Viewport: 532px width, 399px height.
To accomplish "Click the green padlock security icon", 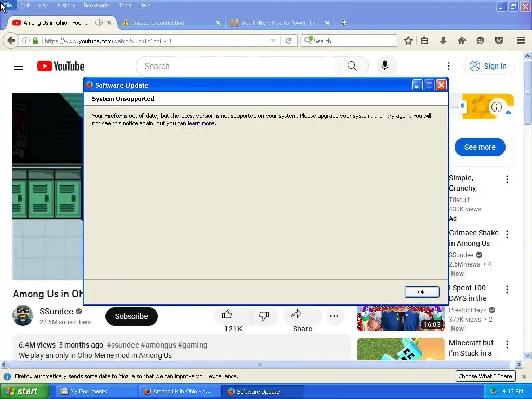I will click(x=35, y=41).
